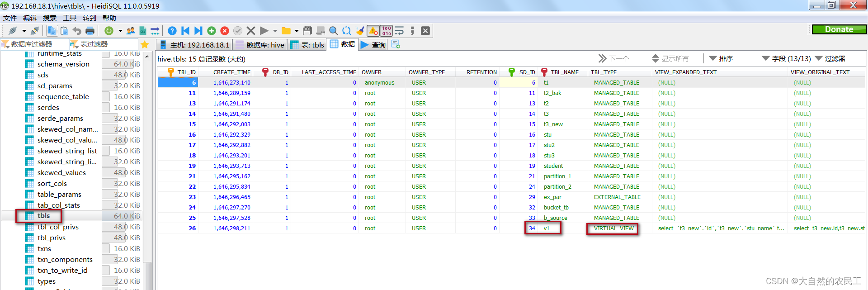Click the connect to server plug icon

13,31
